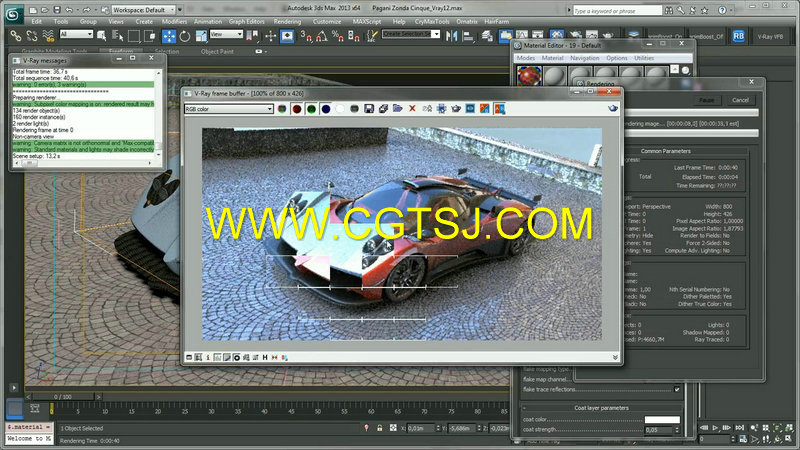800x450 pixels.
Task: Undo the last action in the quick access toolbar
Action: point(69,10)
